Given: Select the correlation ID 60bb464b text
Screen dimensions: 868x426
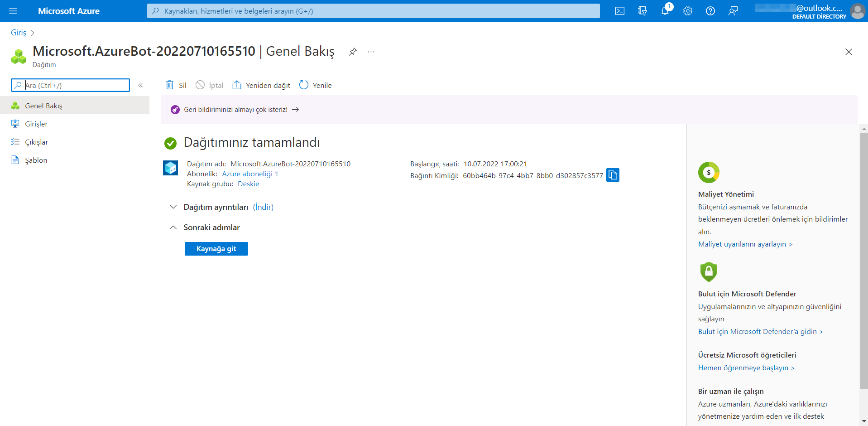Looking at the screenshot, I should pyautogui.click(x=533, y=176).
